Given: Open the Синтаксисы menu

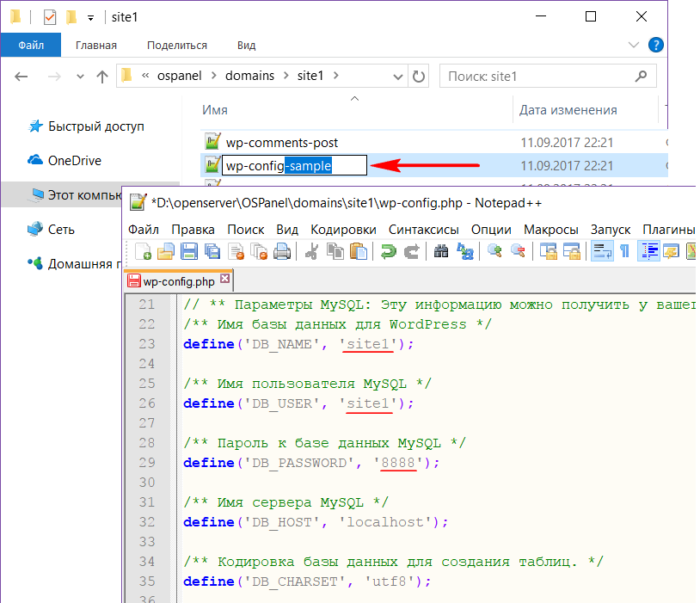Looking at the screenshot, I should [x=424, y=230].
